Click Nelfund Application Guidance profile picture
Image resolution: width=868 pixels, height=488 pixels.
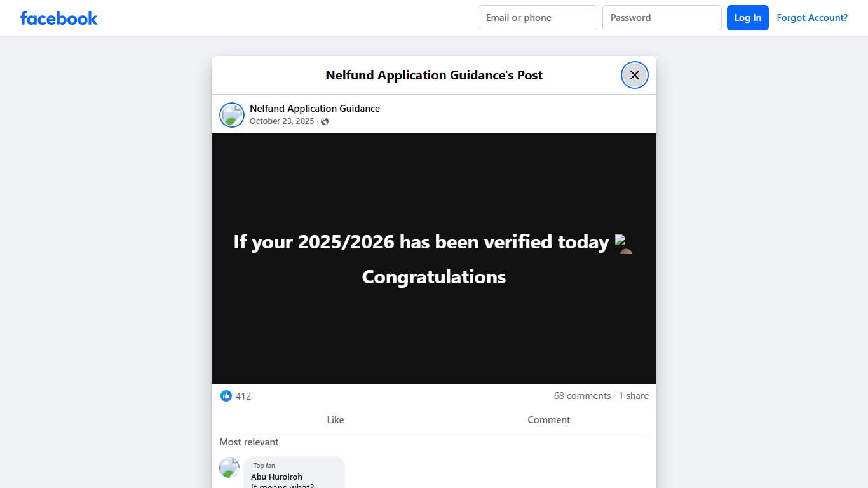click(231, 114)
